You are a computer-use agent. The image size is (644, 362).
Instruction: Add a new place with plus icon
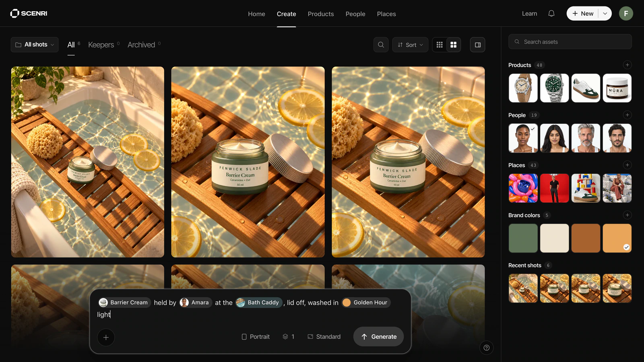tap(627, 165)
